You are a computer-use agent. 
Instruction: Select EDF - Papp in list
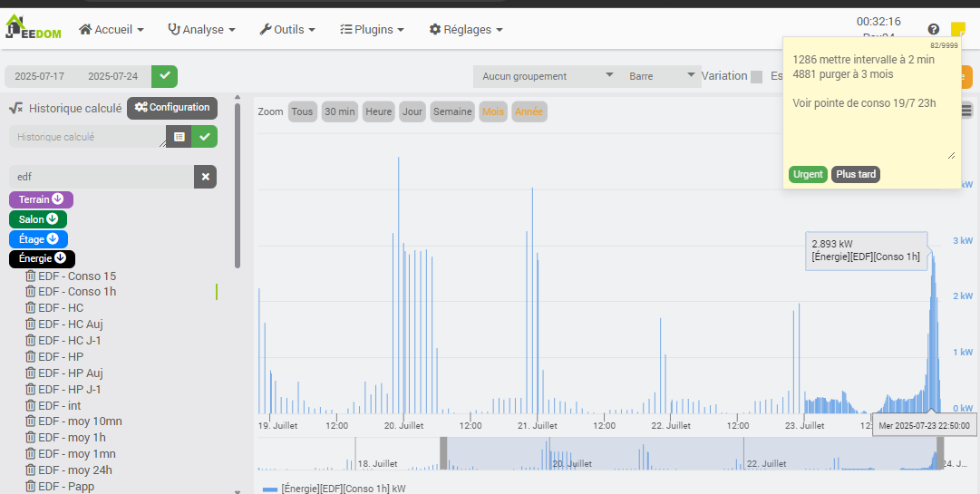[x=66, y=487]
